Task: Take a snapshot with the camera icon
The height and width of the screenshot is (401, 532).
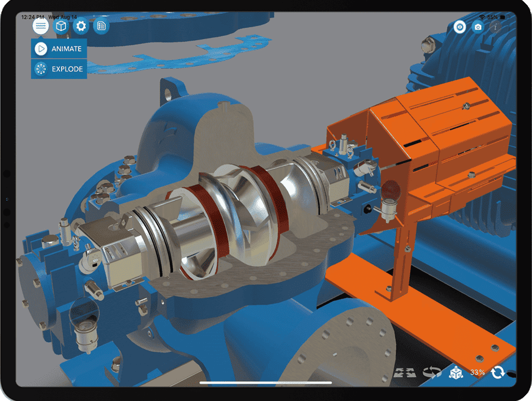Action: (478, 27)
